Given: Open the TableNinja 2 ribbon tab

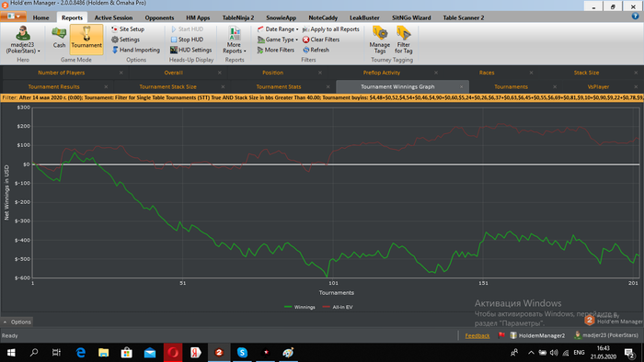Looking at the screenshot, I should (238, 17).
